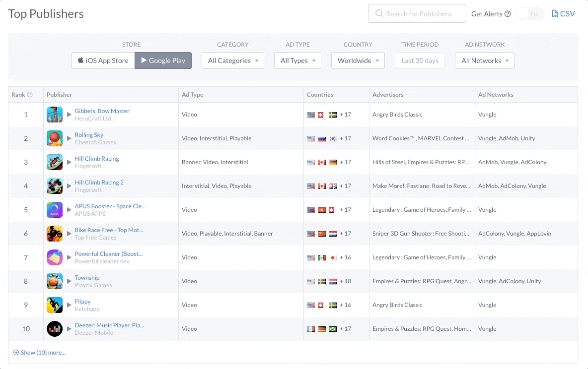The width and height of the screenshot is (588, 369).
Task: Click the Deezer Mobile developer name
Action: tap(94, 333)
